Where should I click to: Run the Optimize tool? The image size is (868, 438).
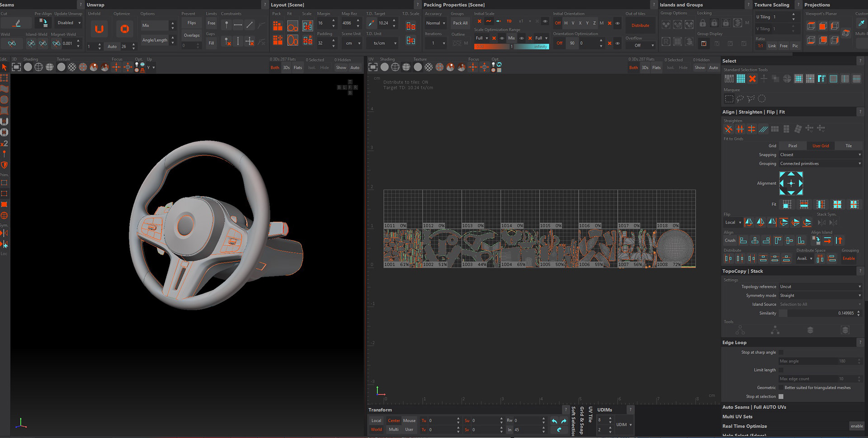(124, 29)
